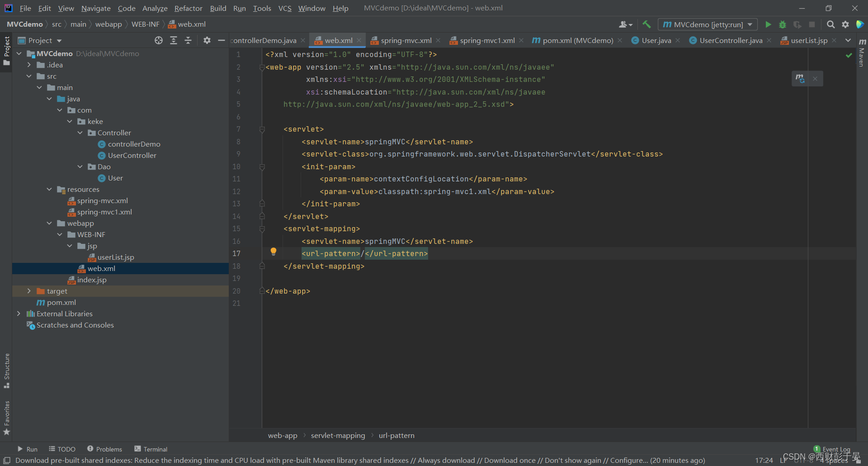
Task: Open Project panel options gear
Action: (x=207, y=40)
